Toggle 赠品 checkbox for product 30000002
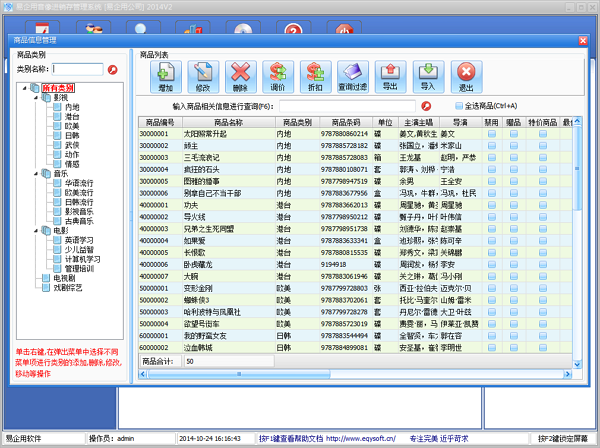Screen dimensions: 600x448 514,145
